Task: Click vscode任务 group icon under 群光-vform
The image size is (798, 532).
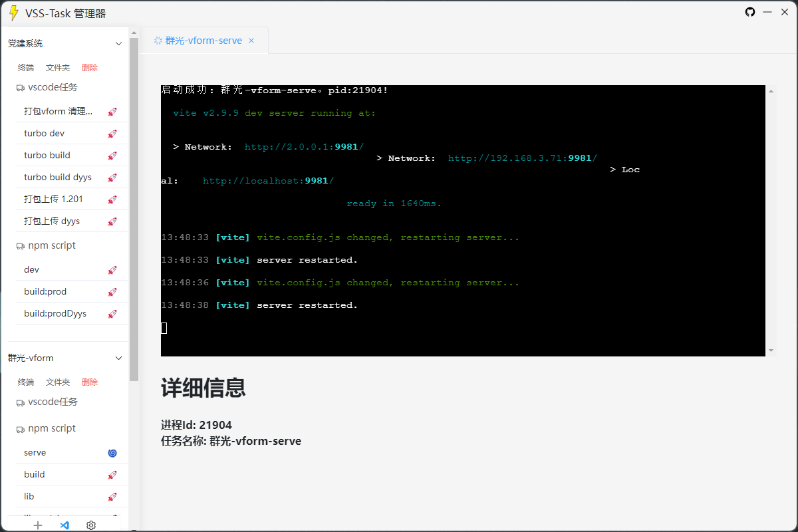Action: [x=20, y=402]
